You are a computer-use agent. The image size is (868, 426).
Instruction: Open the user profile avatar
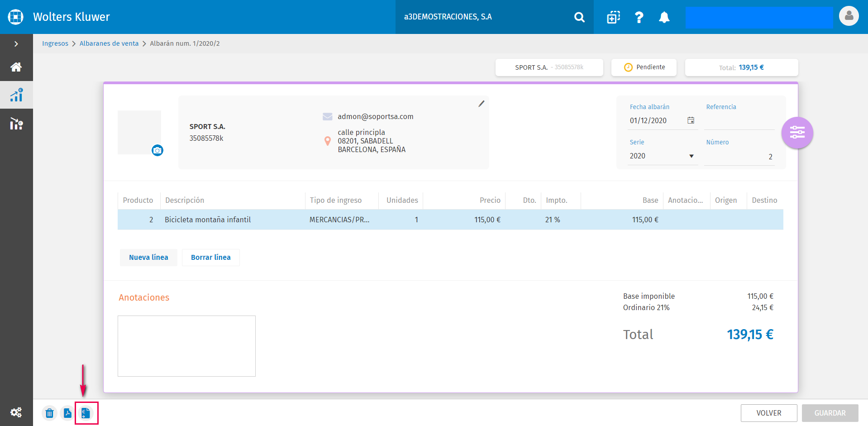(849, 16)
